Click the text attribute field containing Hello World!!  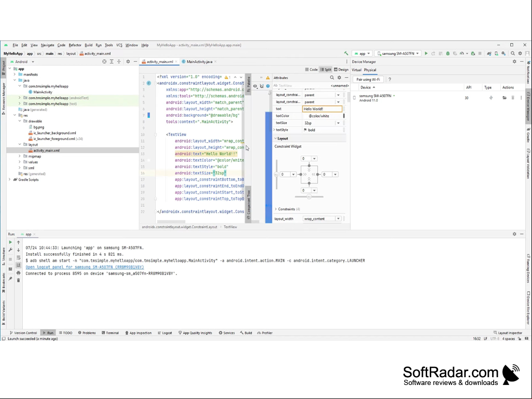coord(322,109)
